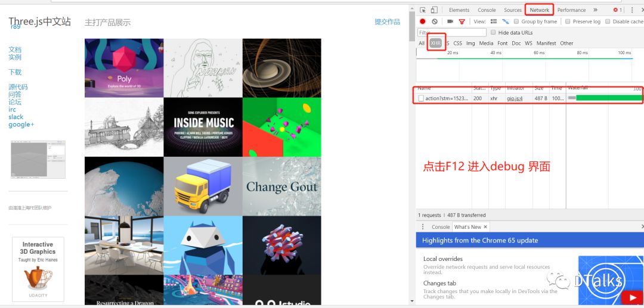644x308 pixels.
Task: Toggle the waterfall overview view icon
Action: (x=506, y=21)
